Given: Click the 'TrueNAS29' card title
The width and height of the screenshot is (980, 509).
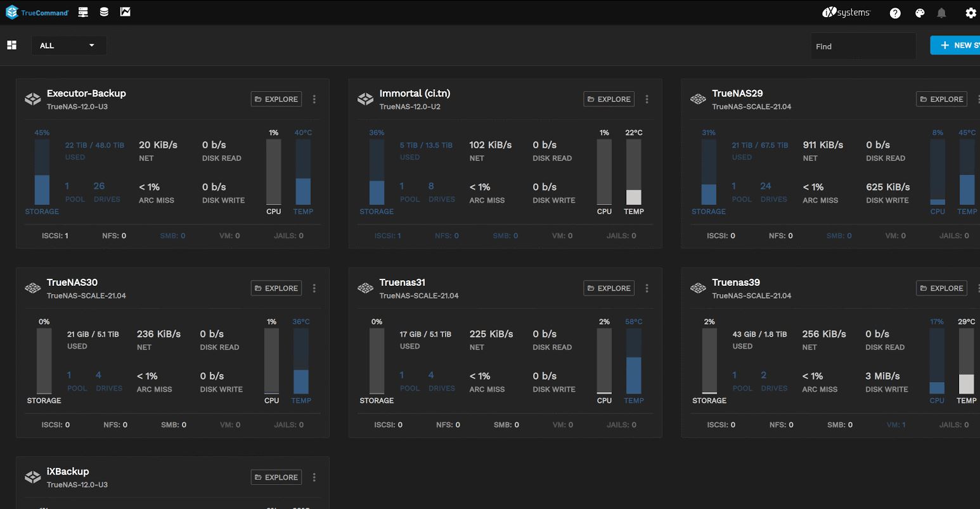Looking at the screenshot, I should 737,93.
